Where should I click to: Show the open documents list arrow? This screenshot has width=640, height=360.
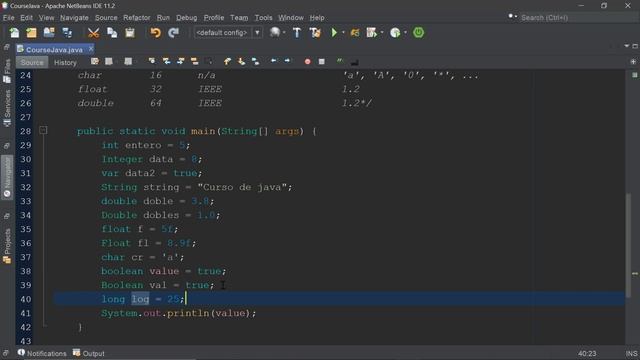[x=627, y=46]
